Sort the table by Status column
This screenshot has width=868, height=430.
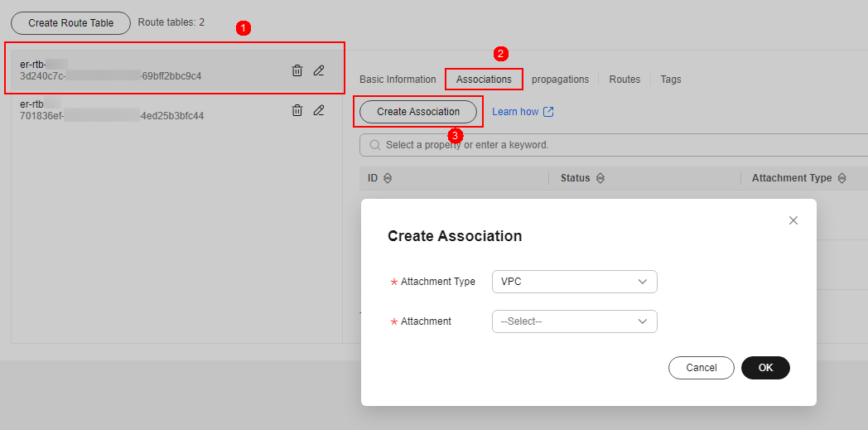pyautogui.click(x=600, y=178)
